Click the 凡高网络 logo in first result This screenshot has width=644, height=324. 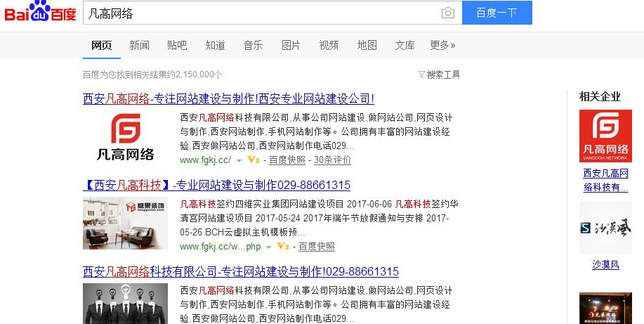click(125, 136)
